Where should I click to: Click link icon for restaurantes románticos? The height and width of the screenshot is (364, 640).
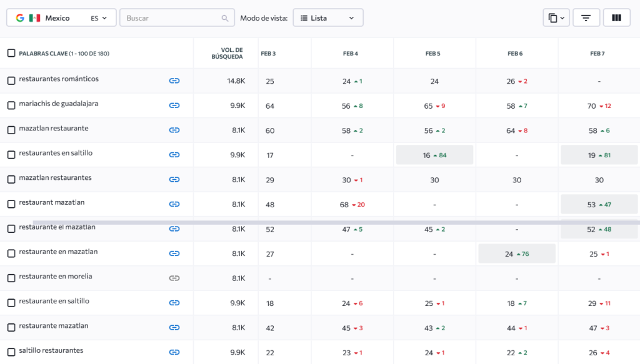(x=174, y=81)
